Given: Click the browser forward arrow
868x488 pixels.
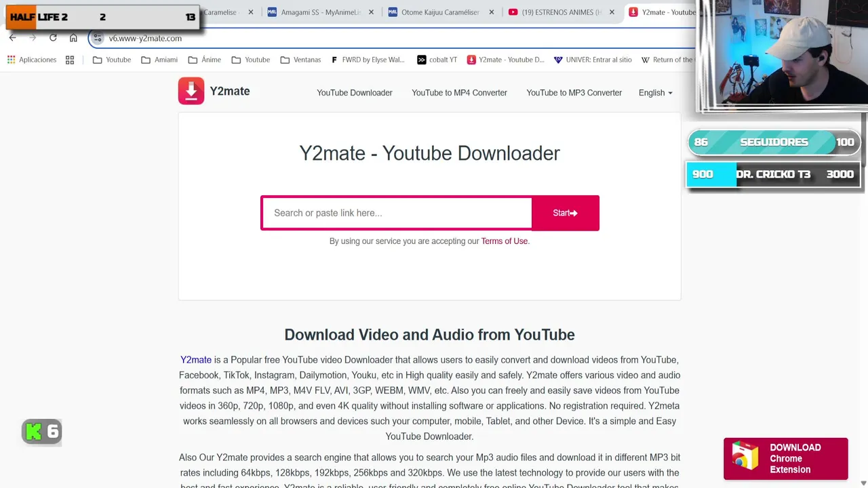Looking at the screenshot, I should 33,38.
